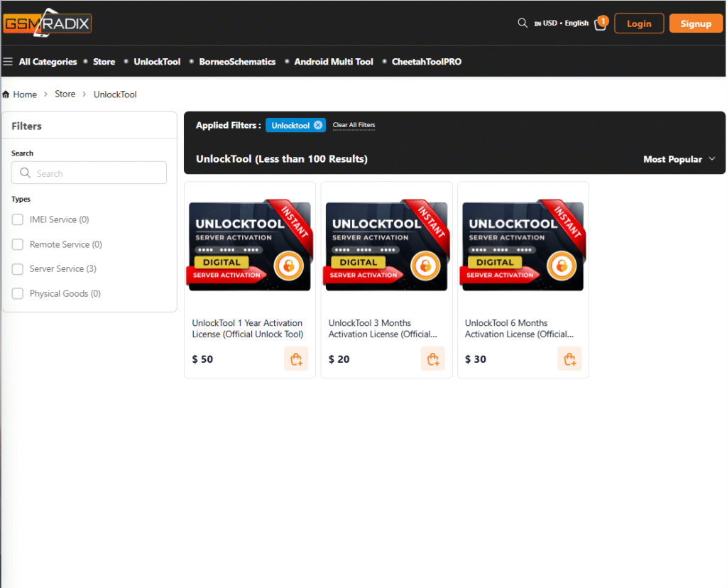Tick the Physical Goods checkbox

(x=18, y=293)
